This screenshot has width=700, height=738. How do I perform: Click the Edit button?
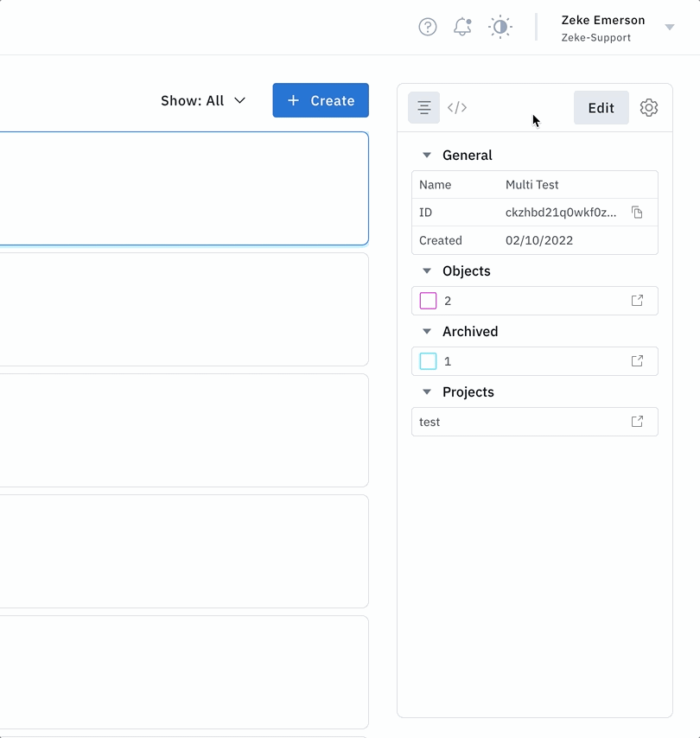click(601, 108)
